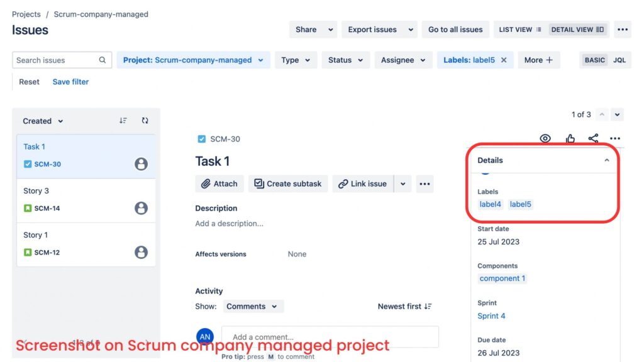The height and width of the screenshot is (362, 644).
Task: Refresh the issue list
Action: (145, 121)
